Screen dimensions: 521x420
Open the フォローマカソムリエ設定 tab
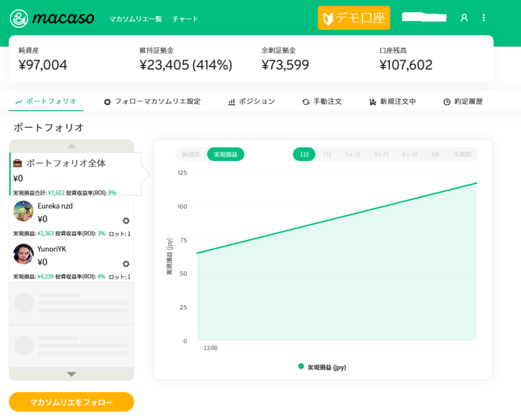(152, 102)
